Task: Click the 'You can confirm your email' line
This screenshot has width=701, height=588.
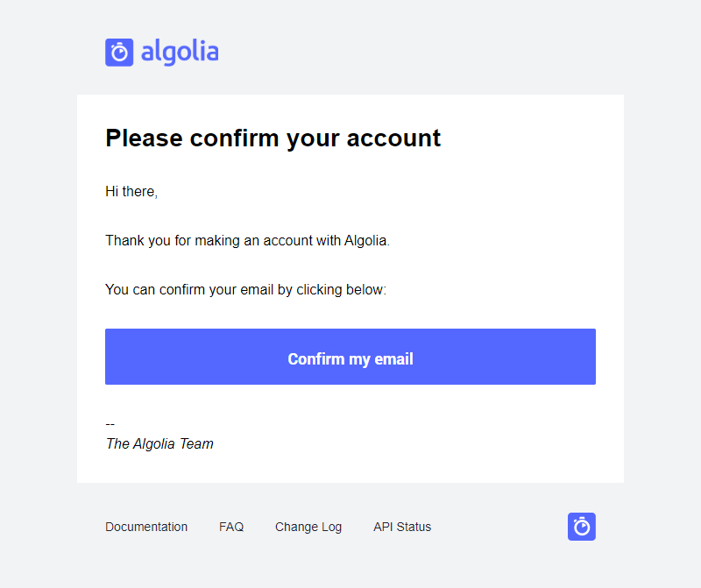Action: (x=245, y=290)
